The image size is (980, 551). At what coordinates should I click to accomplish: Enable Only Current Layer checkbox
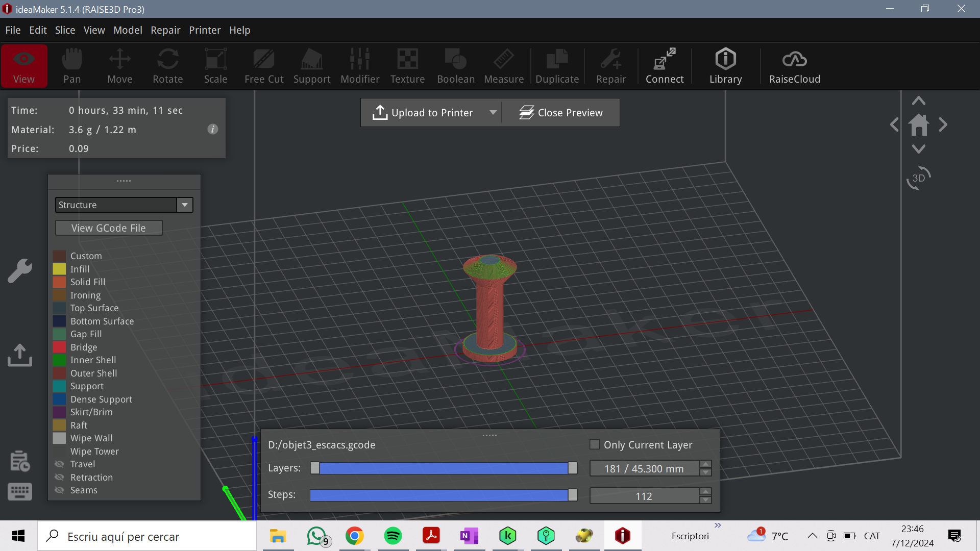(x=595, y=444)
